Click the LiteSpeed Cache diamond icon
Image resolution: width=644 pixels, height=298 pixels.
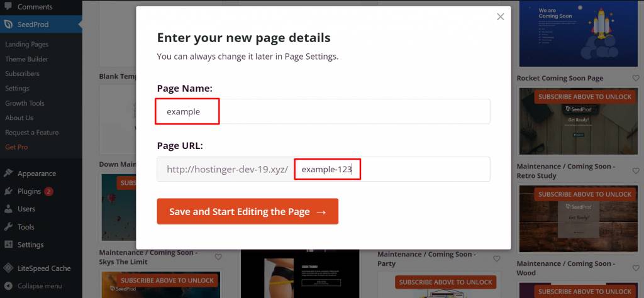click(8, 268)
